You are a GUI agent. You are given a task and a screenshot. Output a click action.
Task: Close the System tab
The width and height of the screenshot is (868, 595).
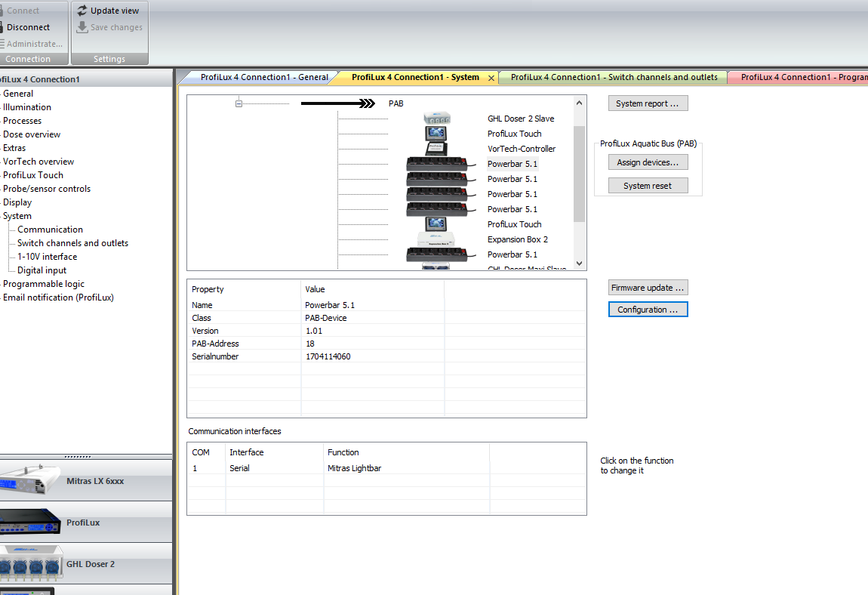tap(491, 78)
